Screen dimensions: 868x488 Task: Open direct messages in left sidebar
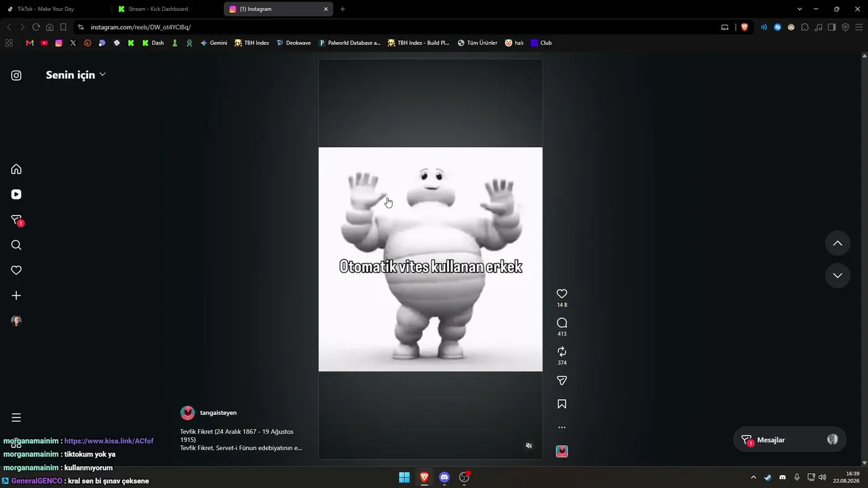[x=17, y=220]
